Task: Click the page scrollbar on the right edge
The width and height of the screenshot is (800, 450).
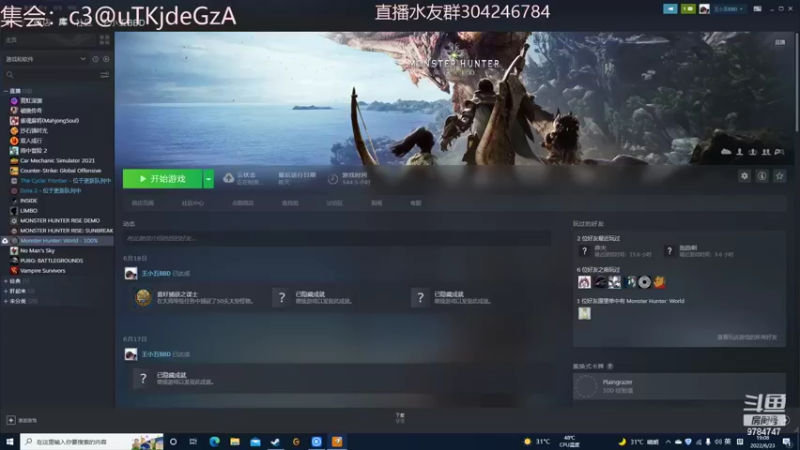Action: click(x=797, y=82)
